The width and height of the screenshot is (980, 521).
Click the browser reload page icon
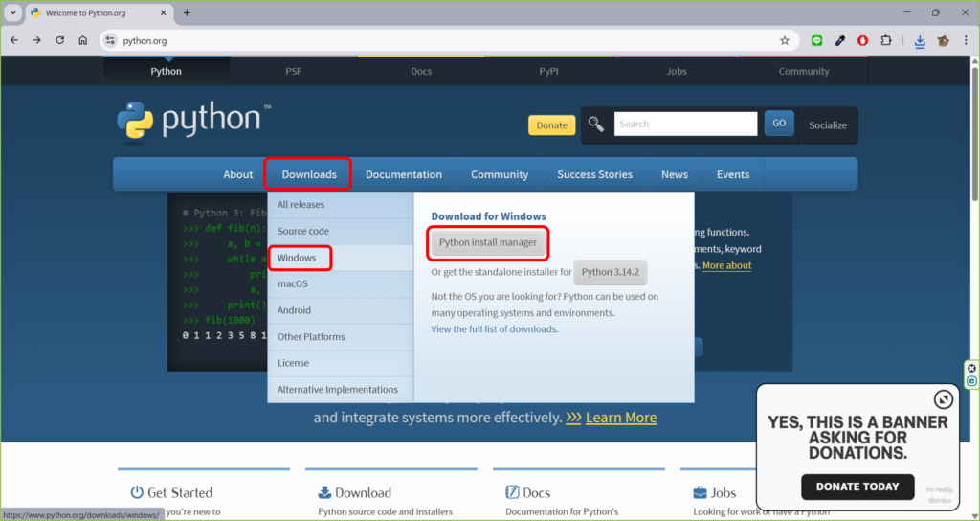pyautogui.click(x=60, y=40)
